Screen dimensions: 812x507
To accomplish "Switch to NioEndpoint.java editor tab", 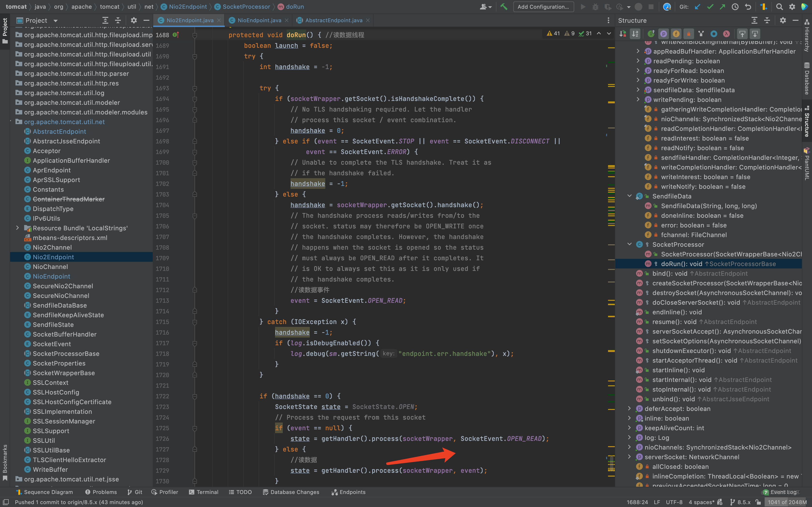I will click(x=259, y=21).
